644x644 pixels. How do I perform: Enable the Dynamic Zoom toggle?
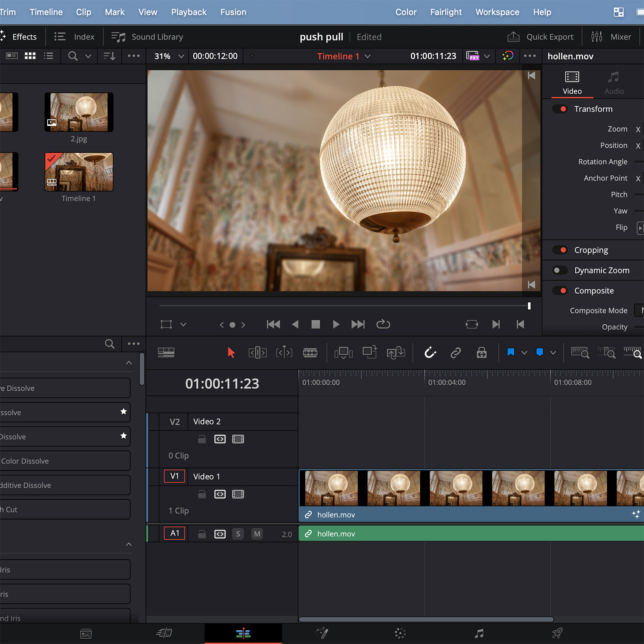coord(560,270)
